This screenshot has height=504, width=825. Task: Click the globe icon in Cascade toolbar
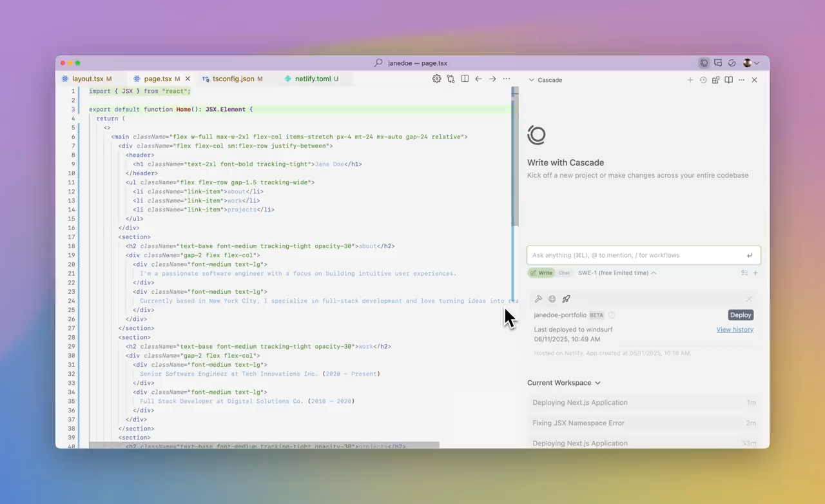552,299
